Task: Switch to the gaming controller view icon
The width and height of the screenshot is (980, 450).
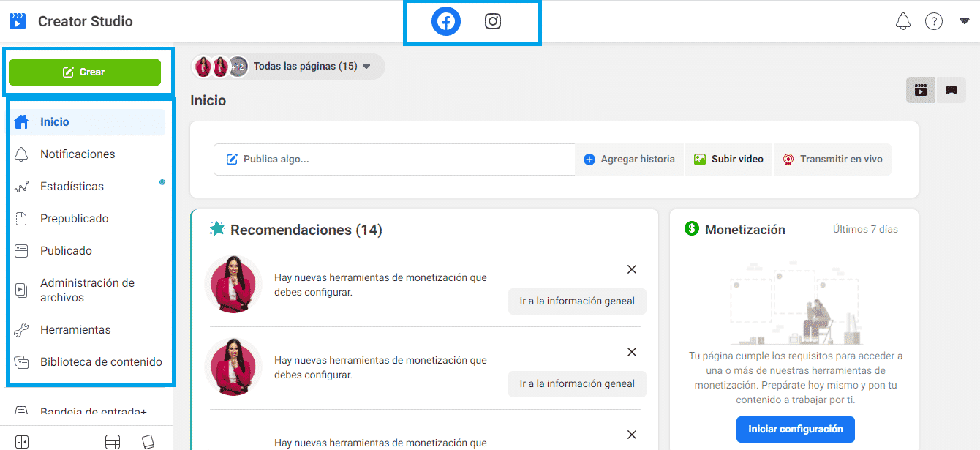Action: point(951,90)
